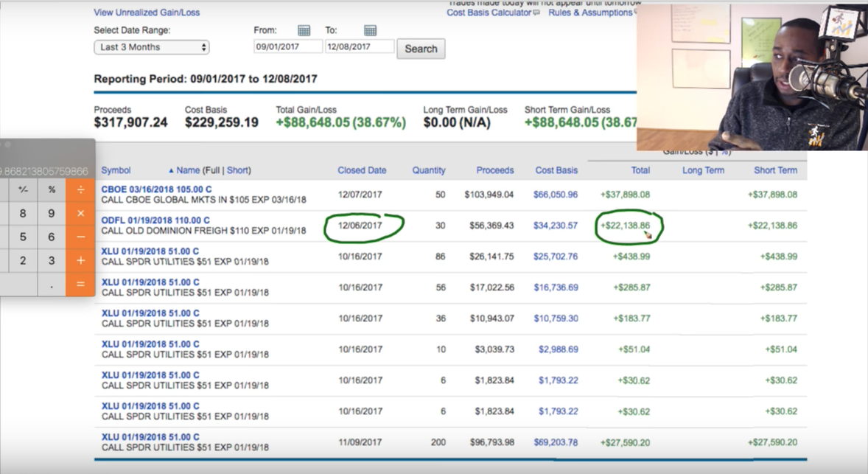Click the calculator 3 key
Viewport: 868px width, 474px height.
[x=52, y=260]
